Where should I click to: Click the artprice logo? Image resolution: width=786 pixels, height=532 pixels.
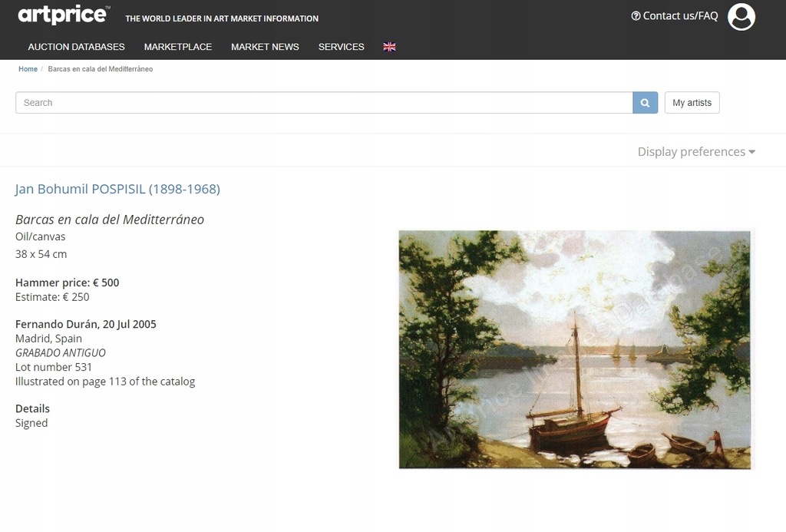[x=64, y=15]
